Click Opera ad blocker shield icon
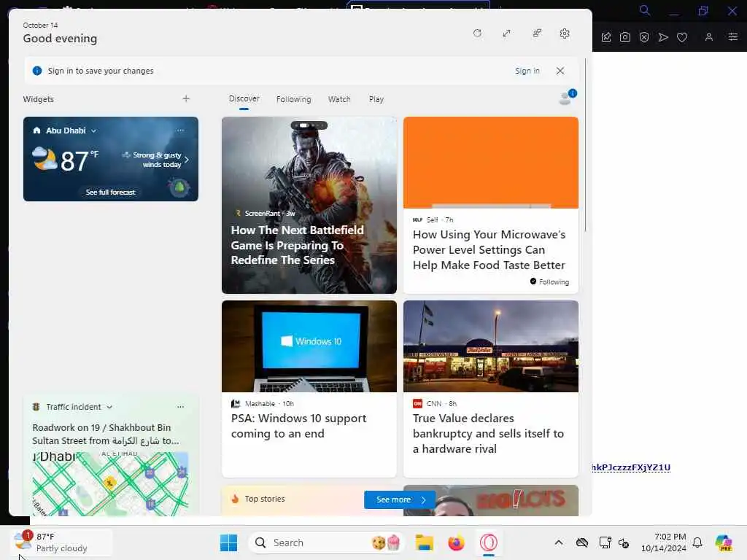The width and height of the screenshot is (747, 560). click(x=644, y=37)
